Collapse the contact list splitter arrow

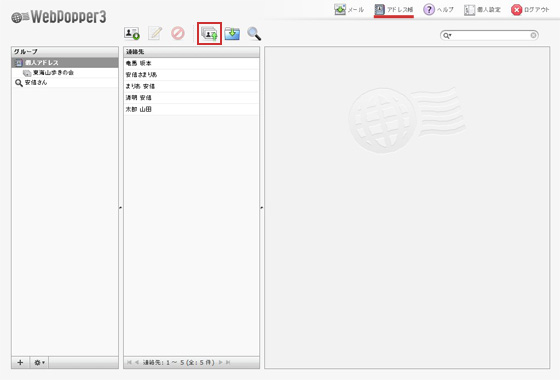261,207
